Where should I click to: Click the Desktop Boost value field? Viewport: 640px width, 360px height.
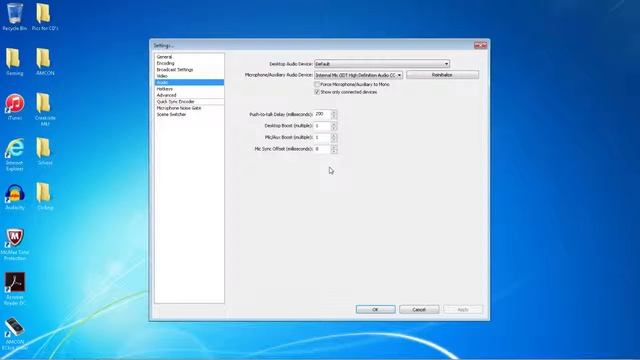(x=322, y=126)
